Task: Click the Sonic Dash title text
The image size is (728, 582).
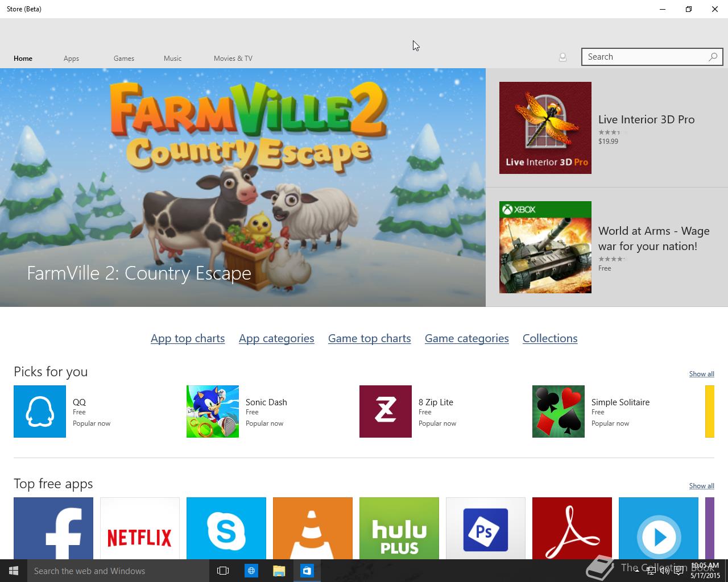Action: pyautogui.click(x=266, y=402)
